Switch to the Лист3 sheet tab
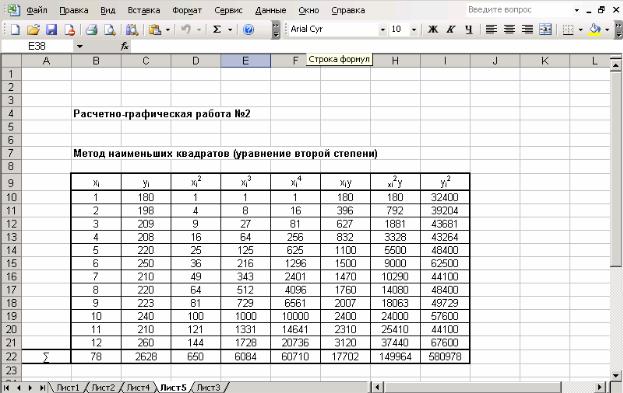Image resolution: width=623 pixels, height=393 pixels. [208, 387]
